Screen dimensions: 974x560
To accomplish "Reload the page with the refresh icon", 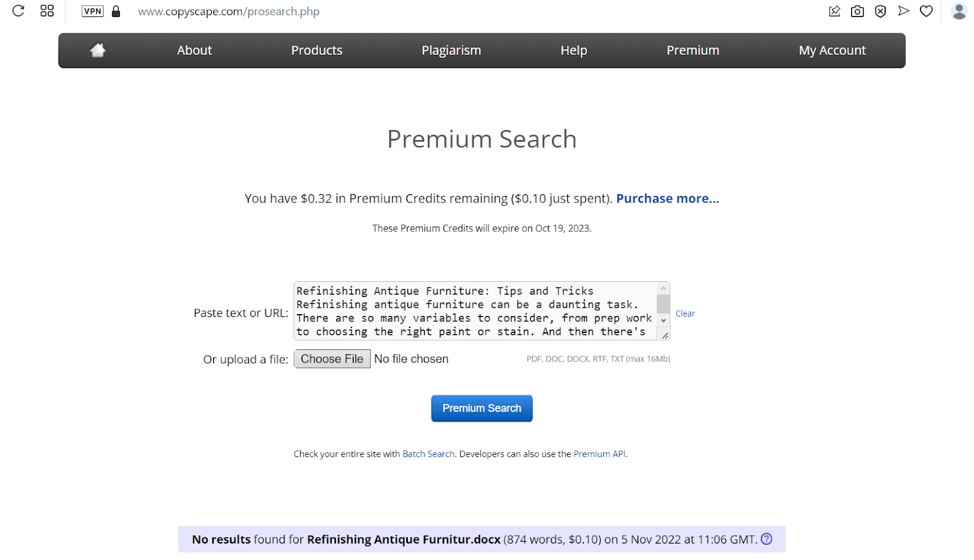I will pos(18,11).
